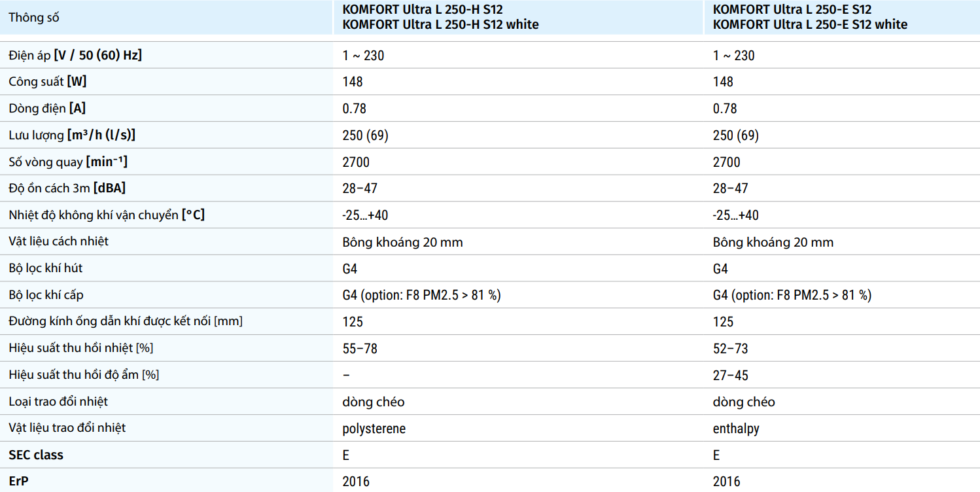This screenshot has height=492, width=980.
Task: Select "1 ~ 230" voltage in 250-E column
Action: tap(733, 56)
